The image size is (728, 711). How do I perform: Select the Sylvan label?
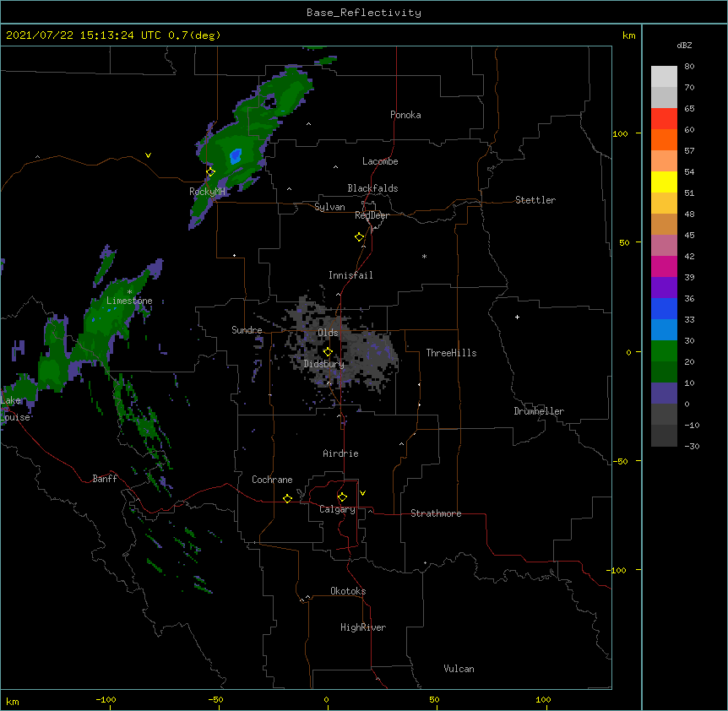tap(329, 207)
